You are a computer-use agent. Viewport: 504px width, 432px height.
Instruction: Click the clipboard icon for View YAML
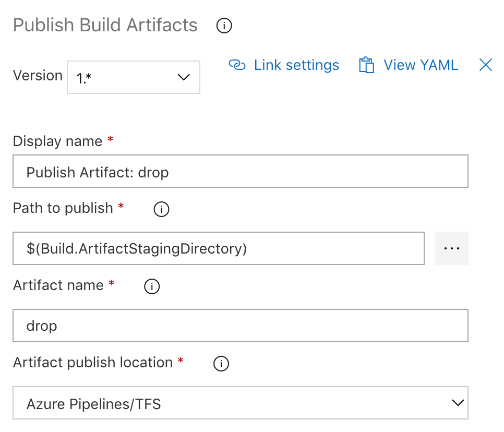coord(366,65)
